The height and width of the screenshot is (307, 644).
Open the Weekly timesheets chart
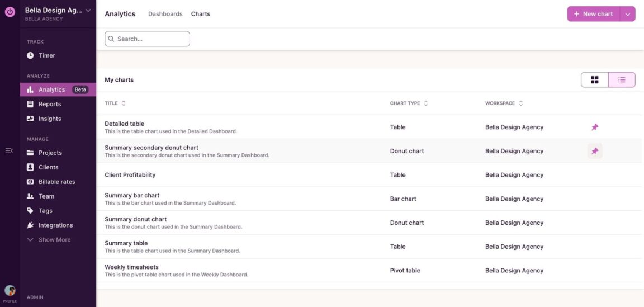(131, 267)
